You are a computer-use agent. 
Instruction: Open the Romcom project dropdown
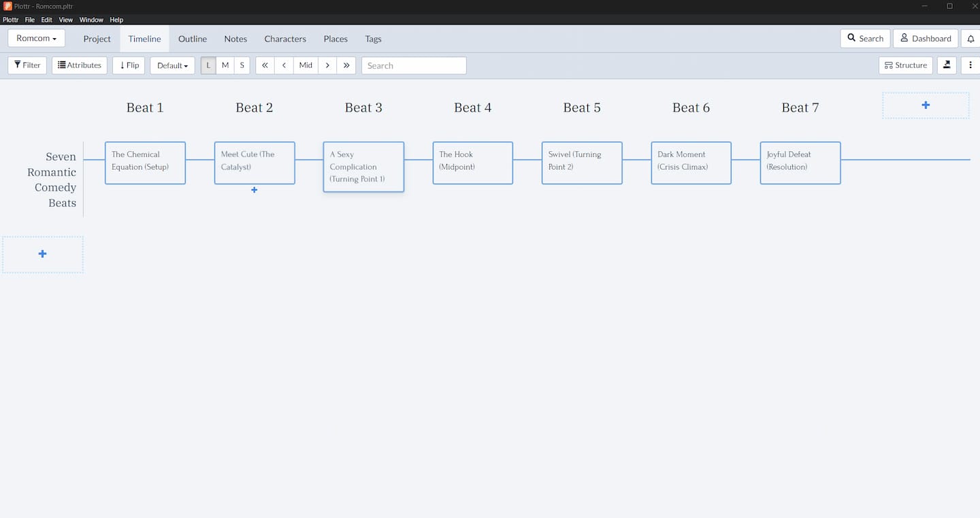tap(37, 39)
